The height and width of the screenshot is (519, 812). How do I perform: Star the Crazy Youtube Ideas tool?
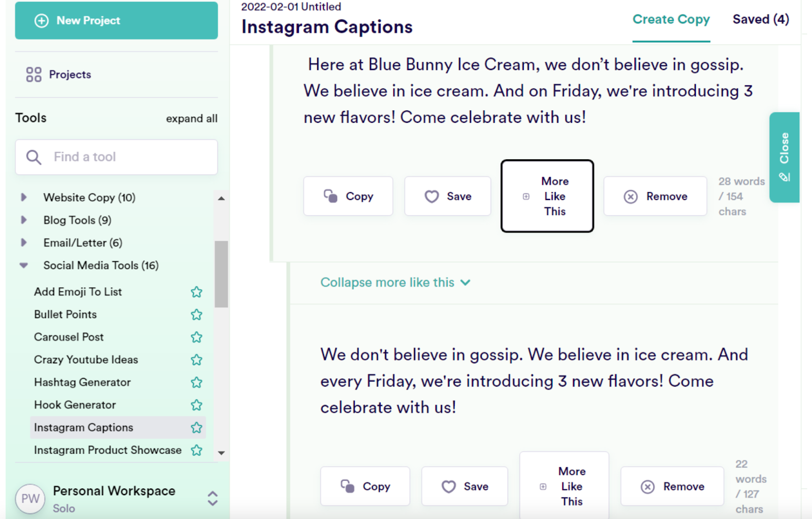pos(196,360)
